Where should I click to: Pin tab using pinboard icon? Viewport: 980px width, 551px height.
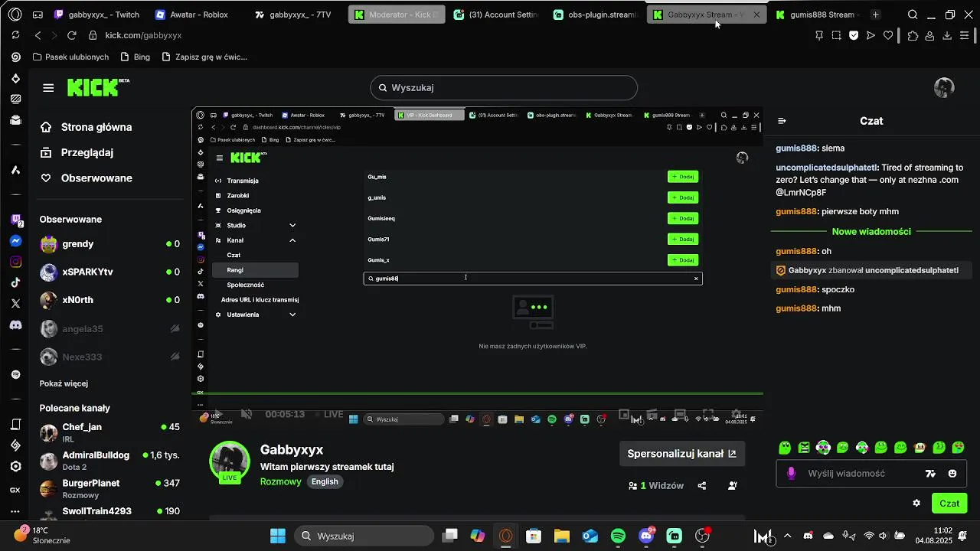(819, 35)
